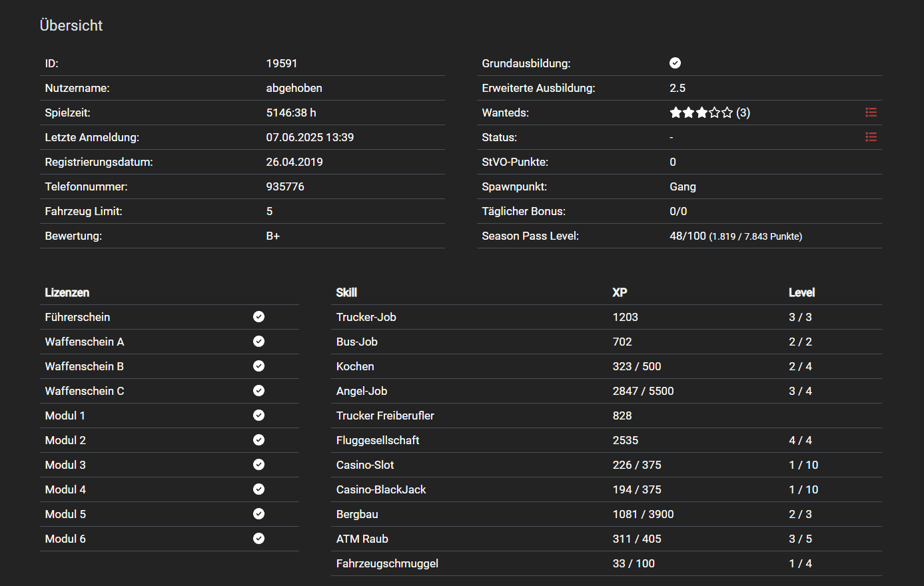
Task: Click the Führerschein checkmark icon
Action: [259, 317]
